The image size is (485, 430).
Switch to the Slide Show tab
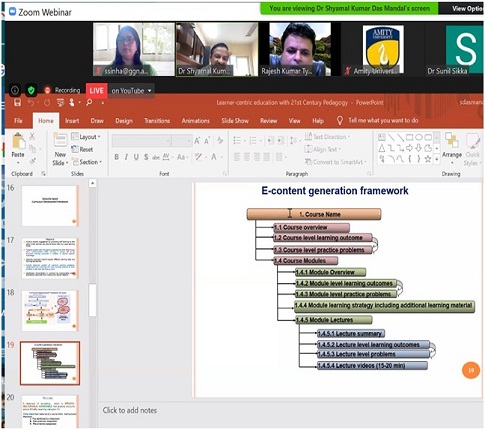235,121
